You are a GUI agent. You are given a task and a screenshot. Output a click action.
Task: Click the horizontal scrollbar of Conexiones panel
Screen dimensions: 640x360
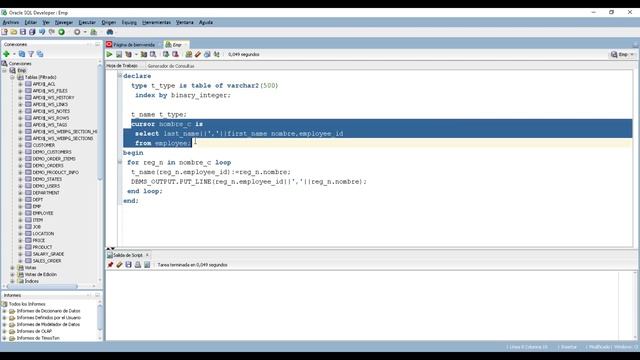pos(42,286)
